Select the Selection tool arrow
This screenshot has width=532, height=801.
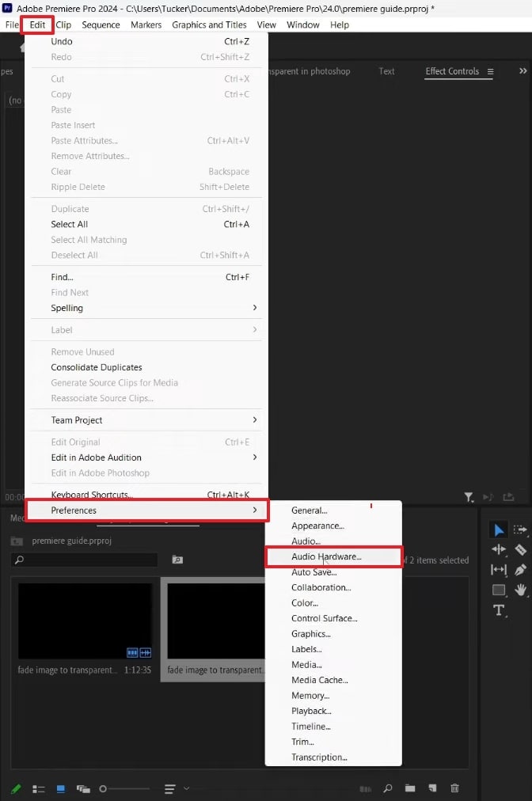click(500, 530)
